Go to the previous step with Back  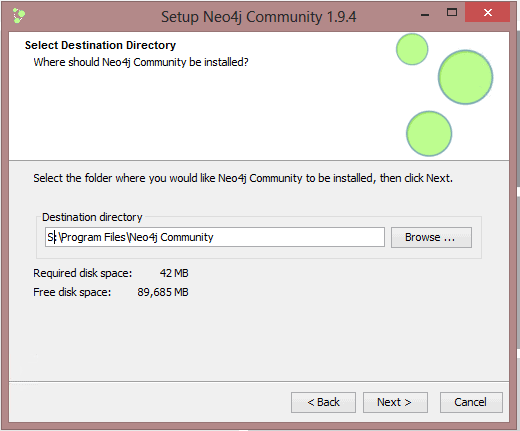coord(323,402)
